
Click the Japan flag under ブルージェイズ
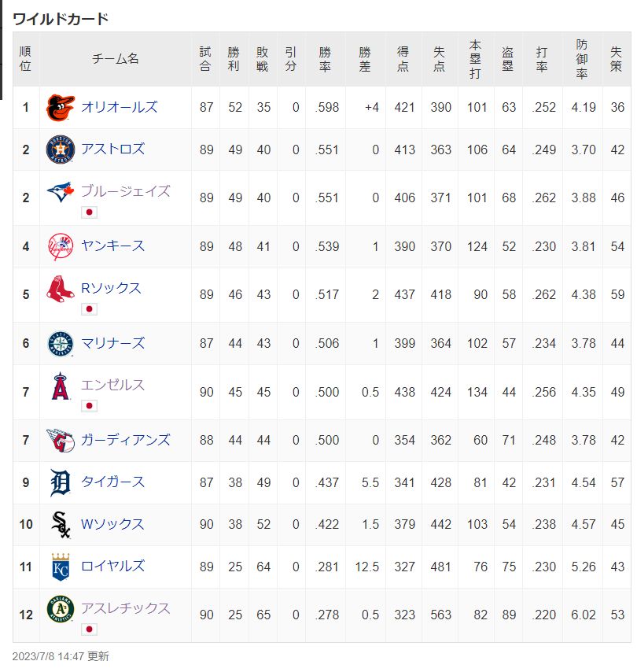coord(89,212)
